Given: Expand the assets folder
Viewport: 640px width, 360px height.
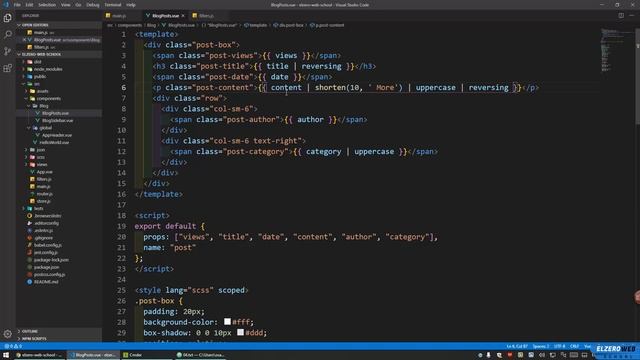Looking at the screenshot, I should [59, 91].
